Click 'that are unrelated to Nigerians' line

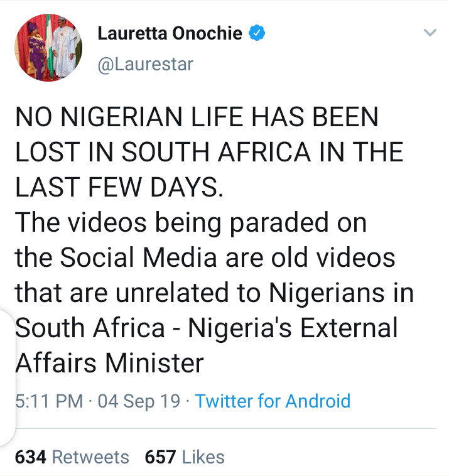pyautogui.click(x=215, y=292)
